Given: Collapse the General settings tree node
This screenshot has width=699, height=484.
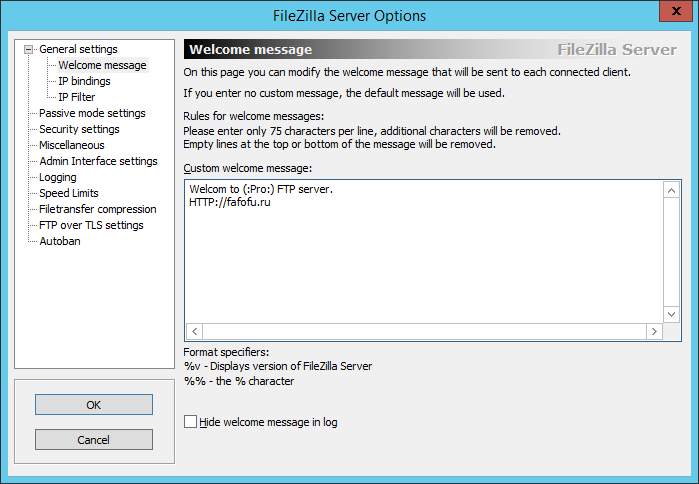Looking at the screenshot, I should click(29, 49).
